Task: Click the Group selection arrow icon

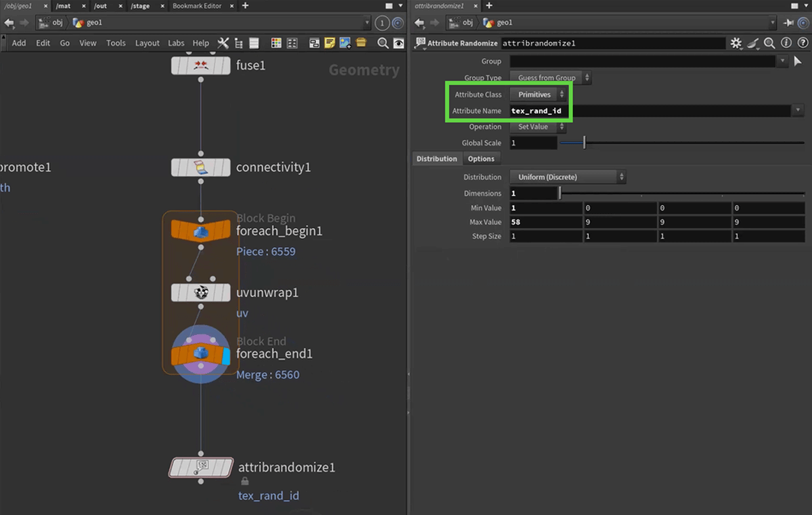Action: 797,61
